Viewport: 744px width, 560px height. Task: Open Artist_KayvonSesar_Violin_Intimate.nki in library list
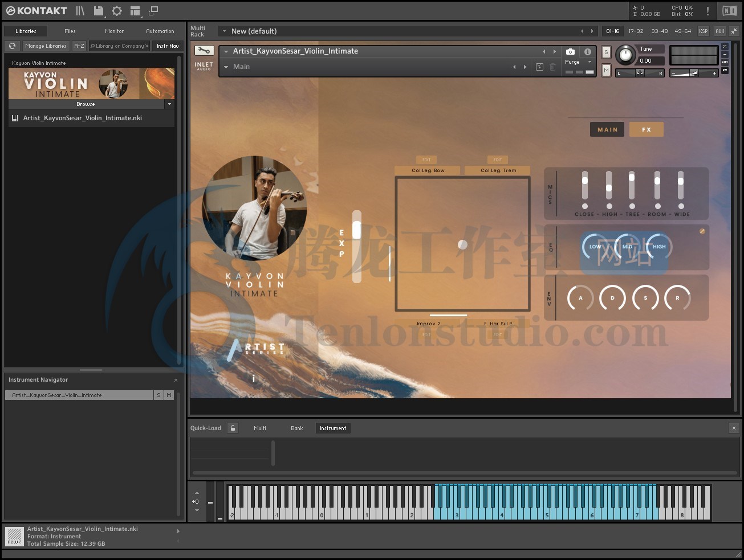click(91, 118)
